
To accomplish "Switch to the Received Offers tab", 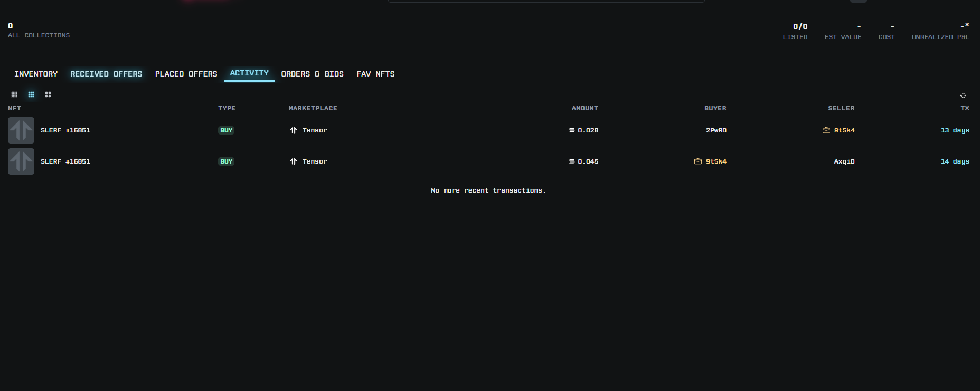I will (106, 74).
